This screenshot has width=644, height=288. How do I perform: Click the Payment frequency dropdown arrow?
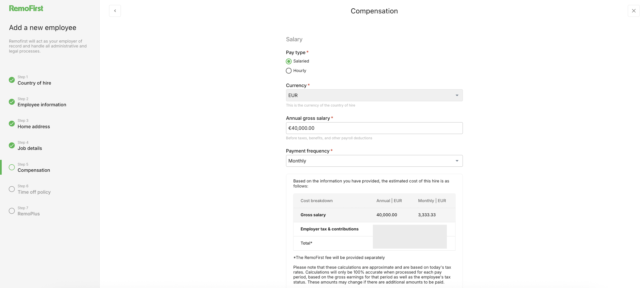tap(457, 161)
